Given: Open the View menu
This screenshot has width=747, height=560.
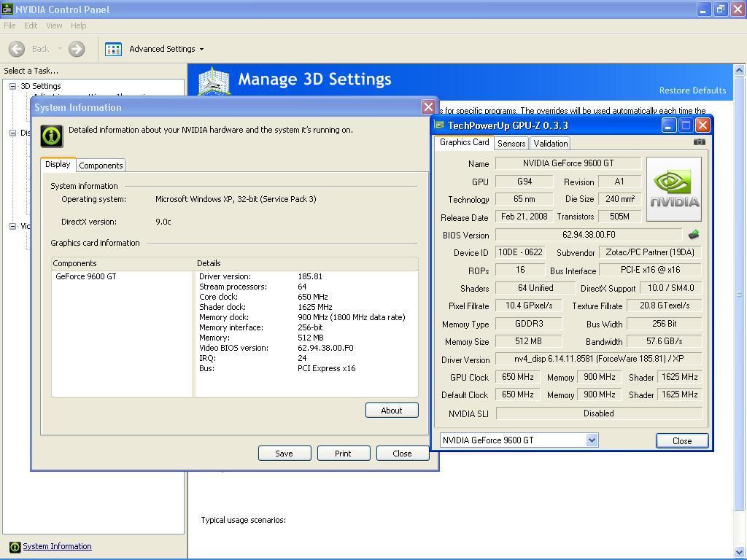Looking at the screenshot, I should click(54, 26).
